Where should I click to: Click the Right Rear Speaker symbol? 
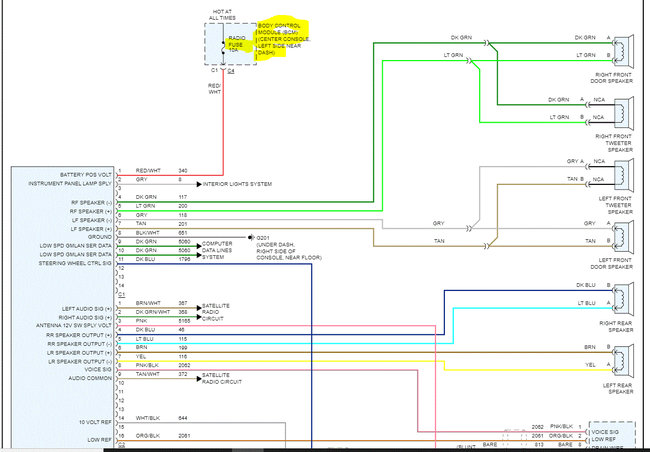tap(624, 299)
